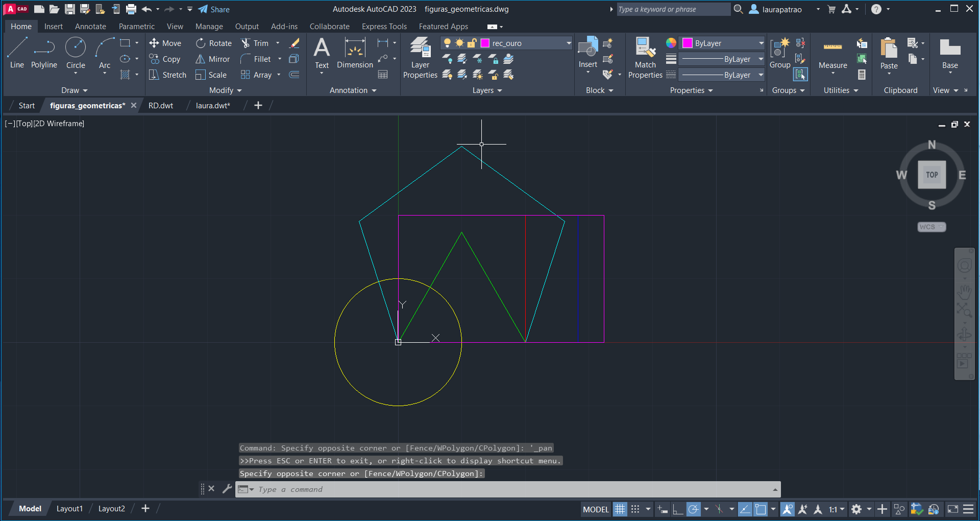Expand the Modify panel

tap(226, 90)
